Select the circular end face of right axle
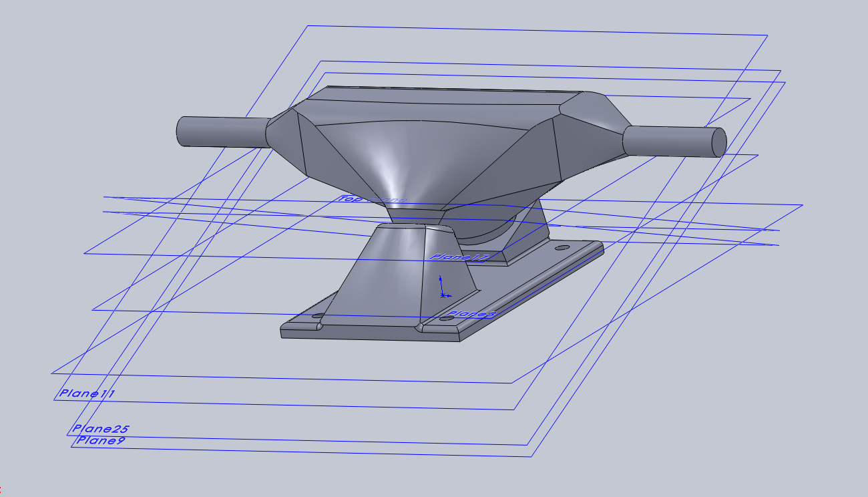 [718, 142]
